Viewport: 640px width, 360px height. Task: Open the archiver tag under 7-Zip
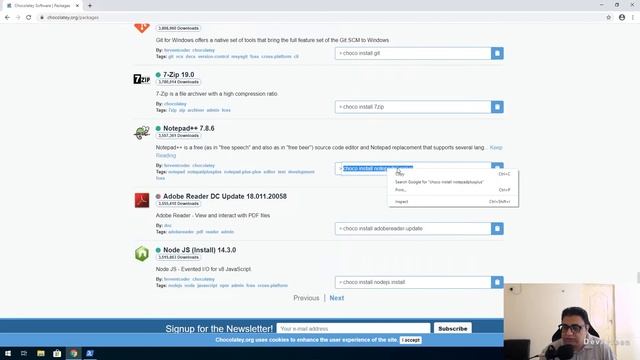pyautogui.click(x=196, y=110)
